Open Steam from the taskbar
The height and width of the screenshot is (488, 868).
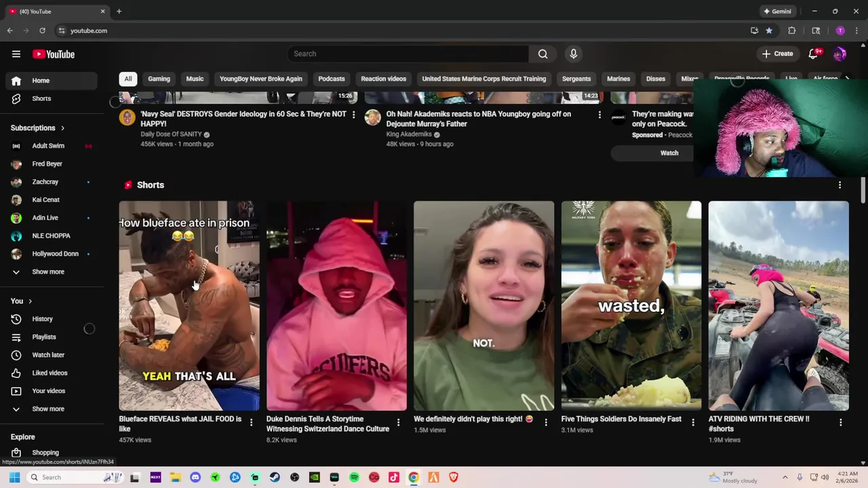coord(275,477)
